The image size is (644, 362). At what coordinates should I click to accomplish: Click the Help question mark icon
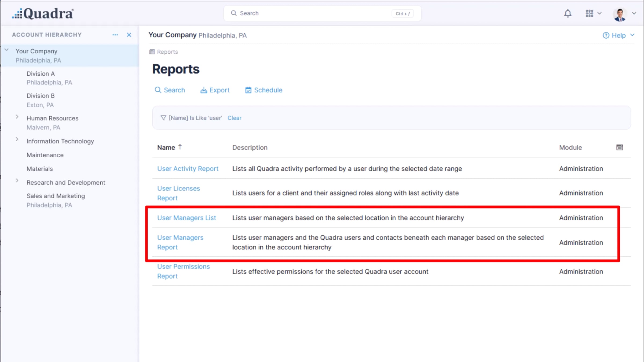606,35
